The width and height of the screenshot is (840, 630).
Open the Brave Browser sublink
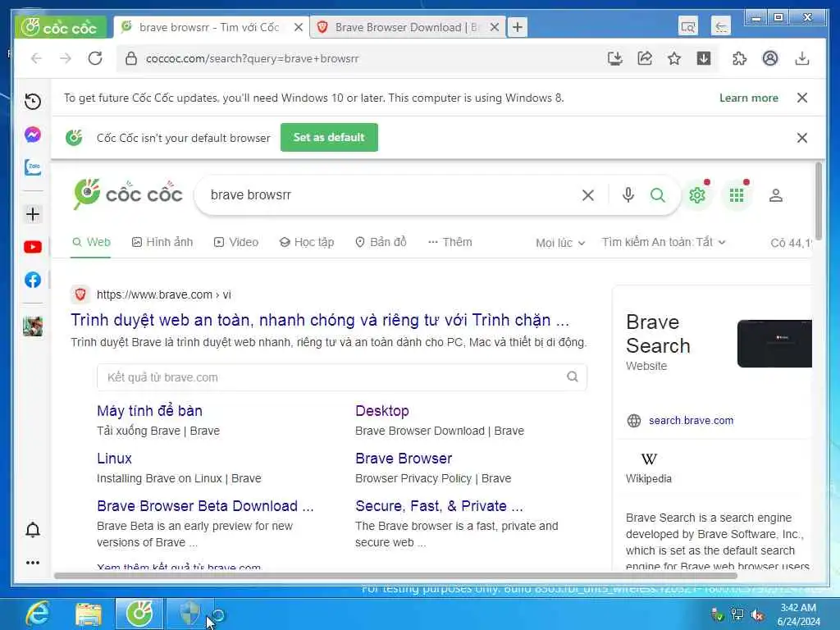pos(404,459)
